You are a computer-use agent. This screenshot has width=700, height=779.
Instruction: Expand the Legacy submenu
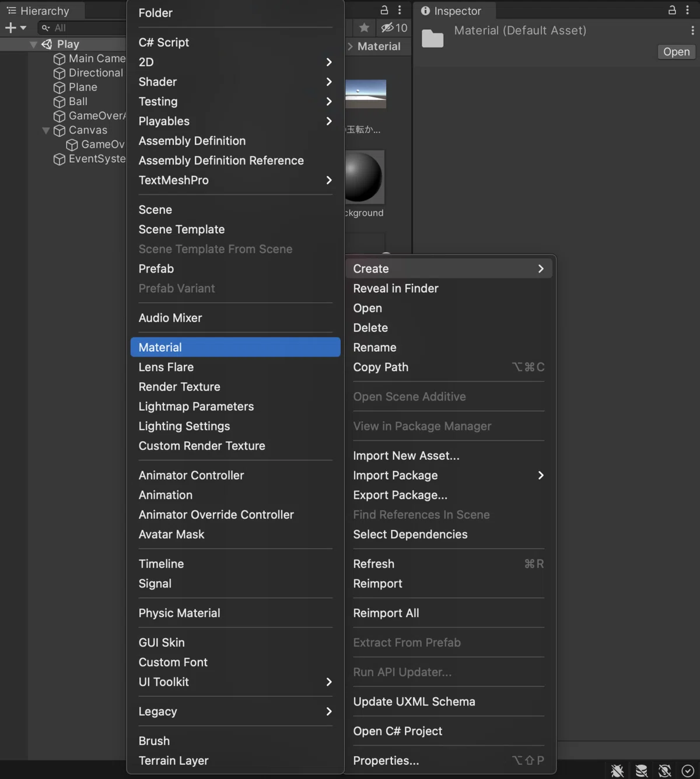235,712
